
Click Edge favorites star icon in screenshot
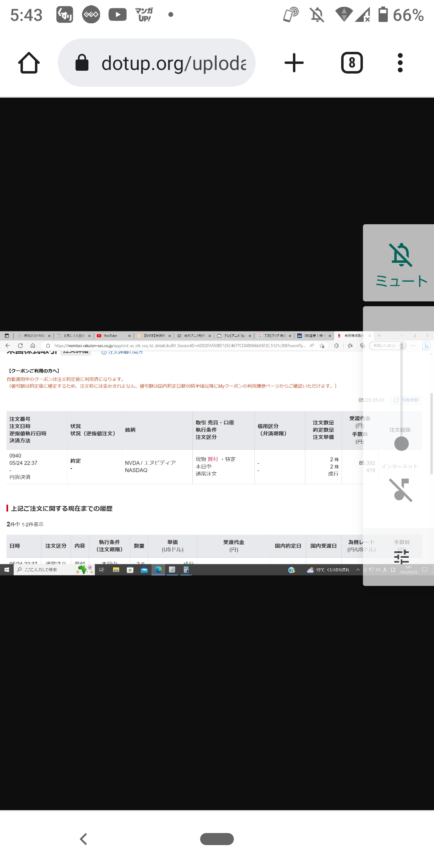[x=350, y=346]
